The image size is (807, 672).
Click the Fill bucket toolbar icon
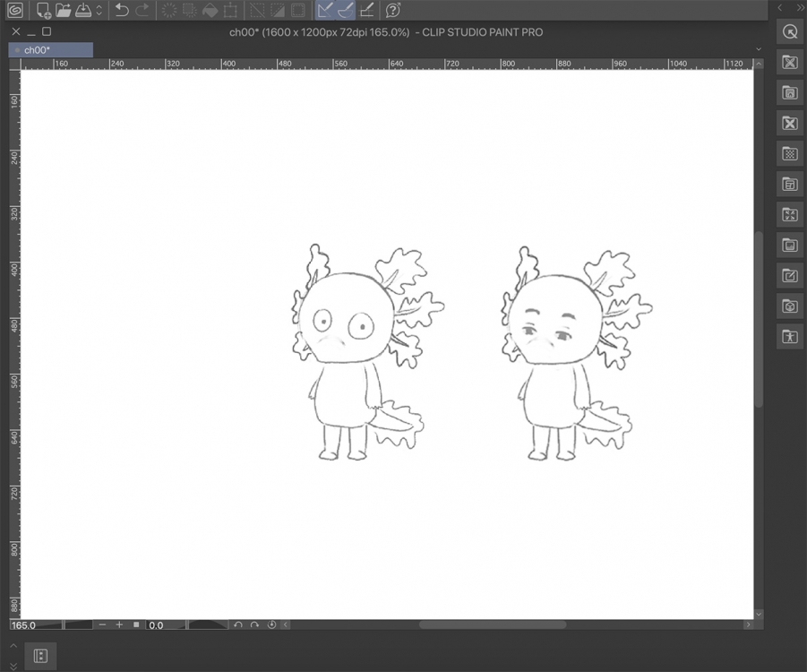[210, 10]
